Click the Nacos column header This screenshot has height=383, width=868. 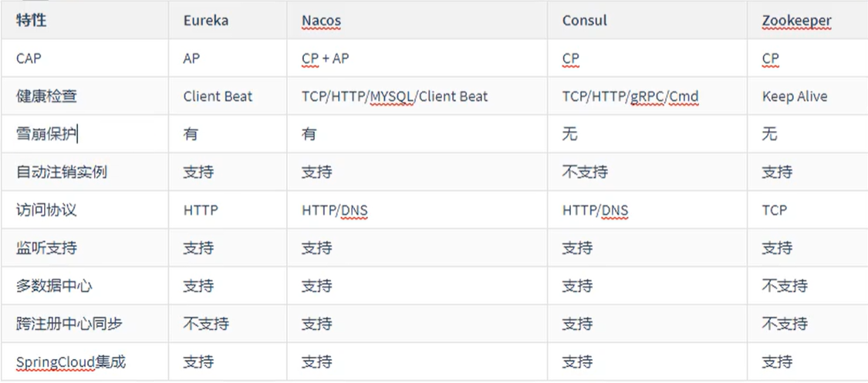tap(321, 21)
